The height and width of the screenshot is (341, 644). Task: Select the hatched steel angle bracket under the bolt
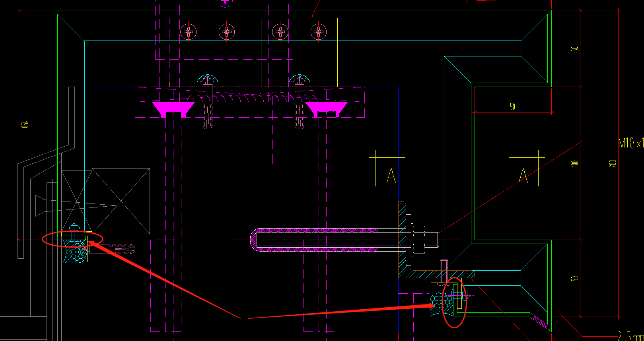tap(436, 240)
